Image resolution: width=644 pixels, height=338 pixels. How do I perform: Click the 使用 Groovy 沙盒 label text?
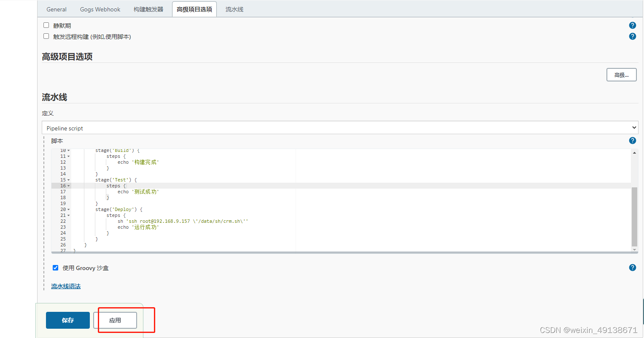tap(86, 268)
